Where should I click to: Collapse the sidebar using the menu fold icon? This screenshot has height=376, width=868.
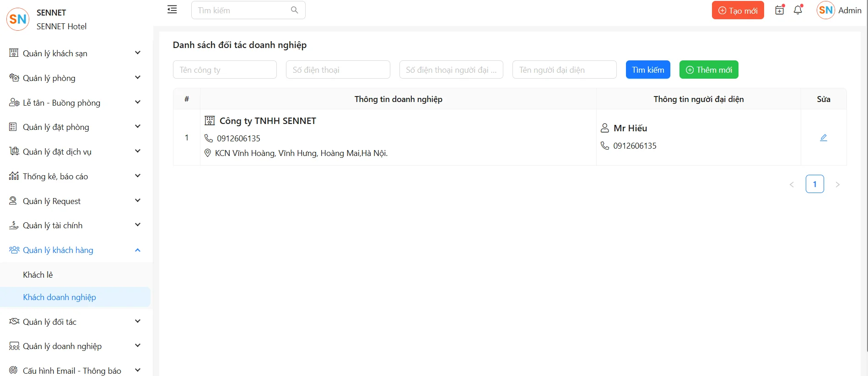coord(172,10)
